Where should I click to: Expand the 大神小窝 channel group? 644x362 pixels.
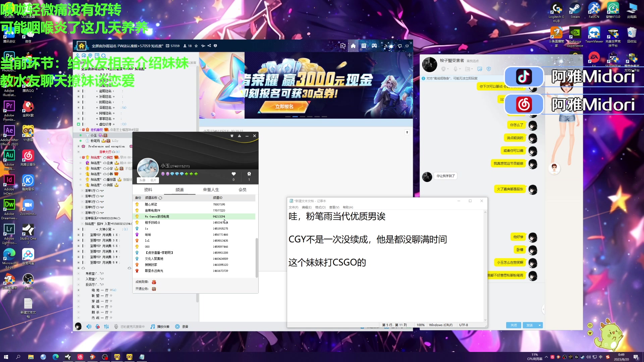78,229
